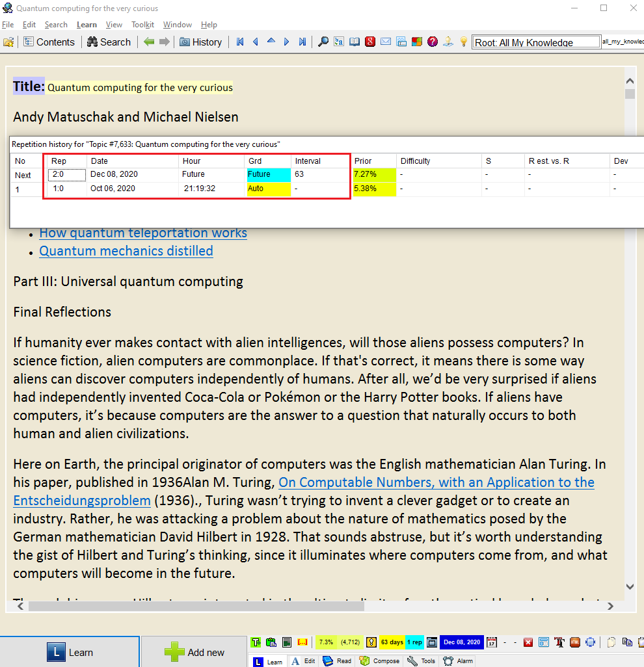Click the Root: All My Knowledge concept field
644x667 pixels.
coord(536,42)
